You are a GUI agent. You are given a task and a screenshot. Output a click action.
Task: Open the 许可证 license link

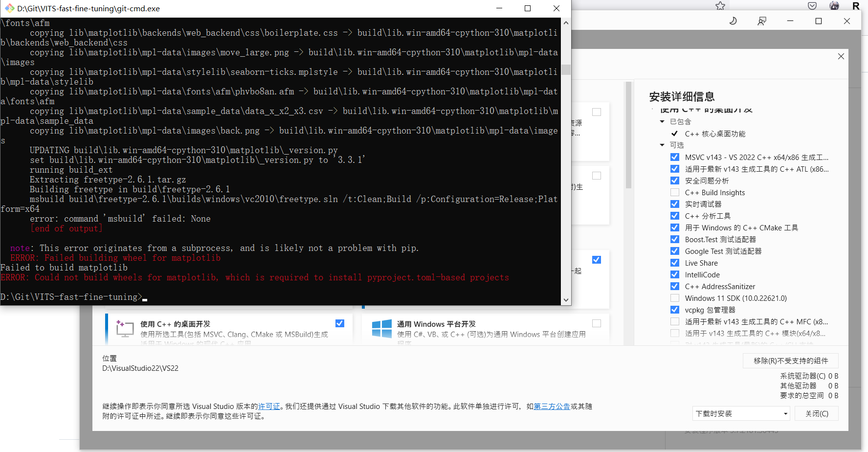269,406
